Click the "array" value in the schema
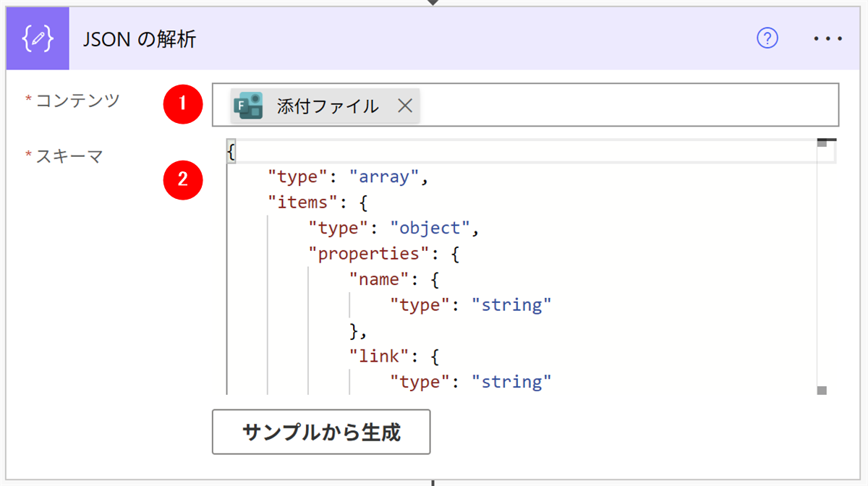Viewport: 868px width, 486px height. click(380, 177)
